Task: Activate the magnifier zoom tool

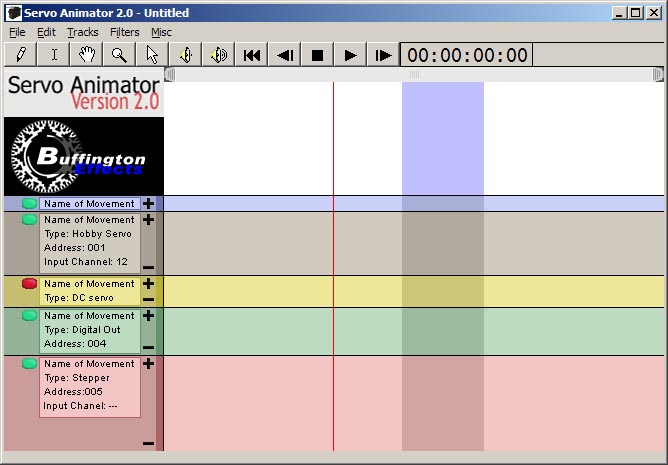Action: pyautogui.click(x=119, y=55)
